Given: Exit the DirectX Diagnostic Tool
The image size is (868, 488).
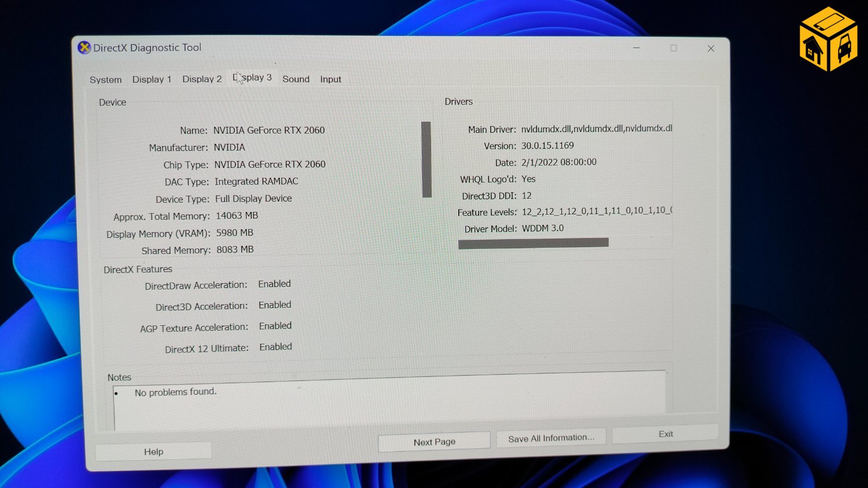Looking at the screenshot, I should click(664, 434).
